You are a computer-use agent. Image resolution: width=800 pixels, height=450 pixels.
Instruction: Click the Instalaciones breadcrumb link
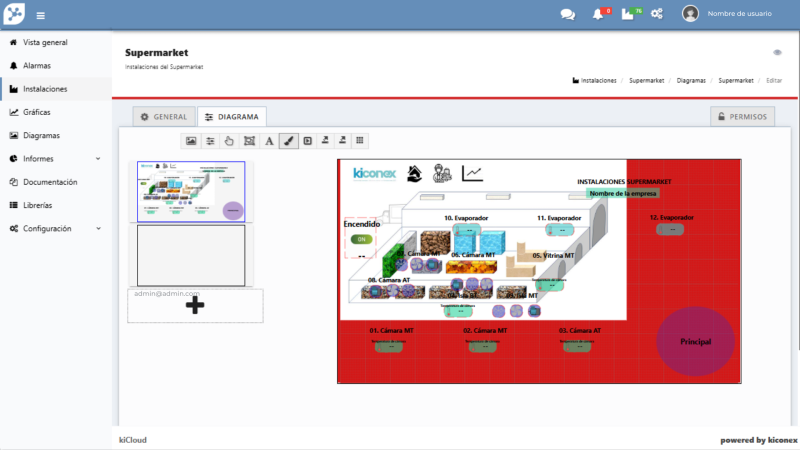point(598,80)
